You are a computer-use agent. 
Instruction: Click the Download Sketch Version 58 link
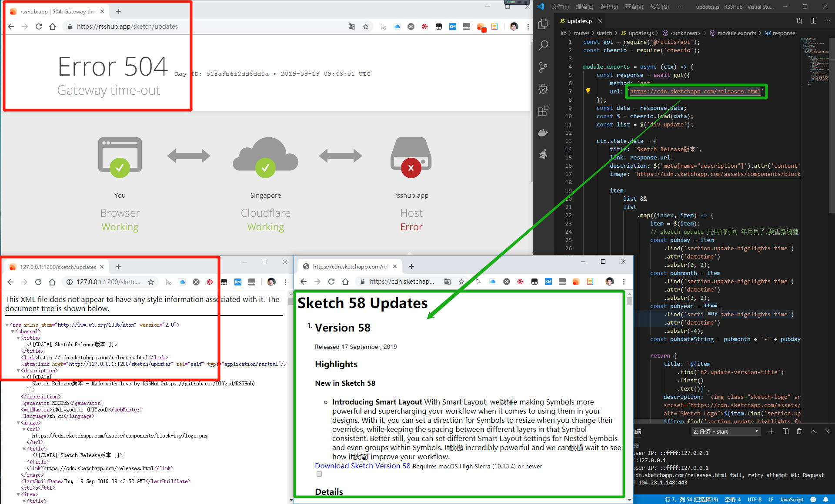(363, 466)
